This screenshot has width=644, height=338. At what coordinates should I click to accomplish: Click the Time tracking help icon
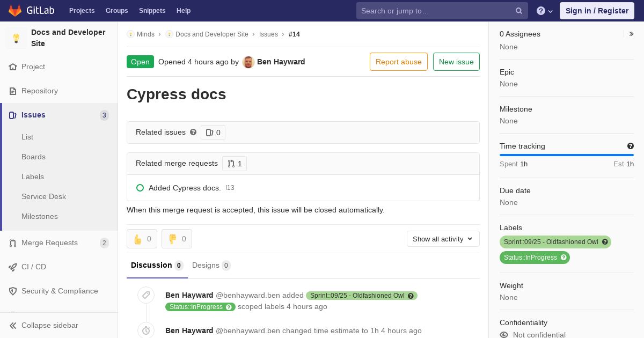(x=631, y=146)
